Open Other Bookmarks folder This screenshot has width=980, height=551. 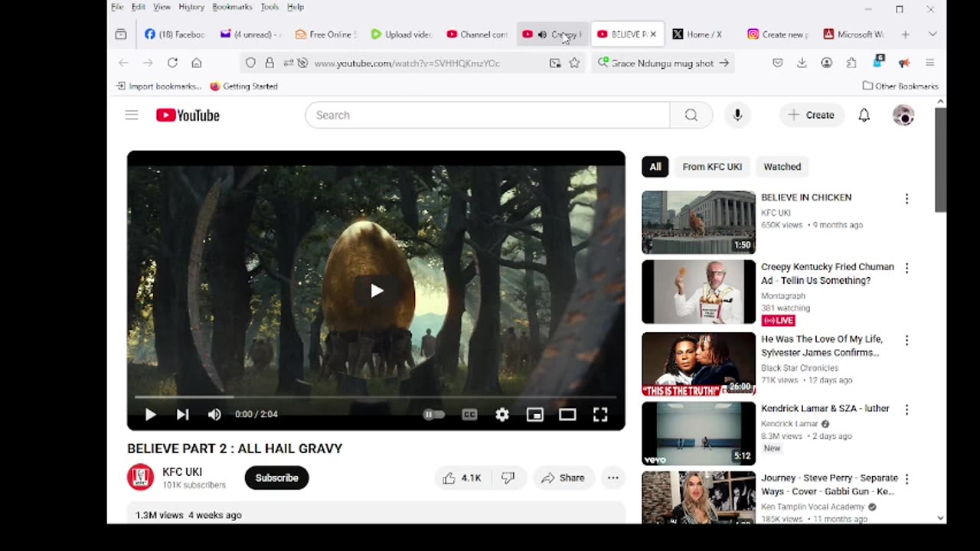click(x=900, y=86)
